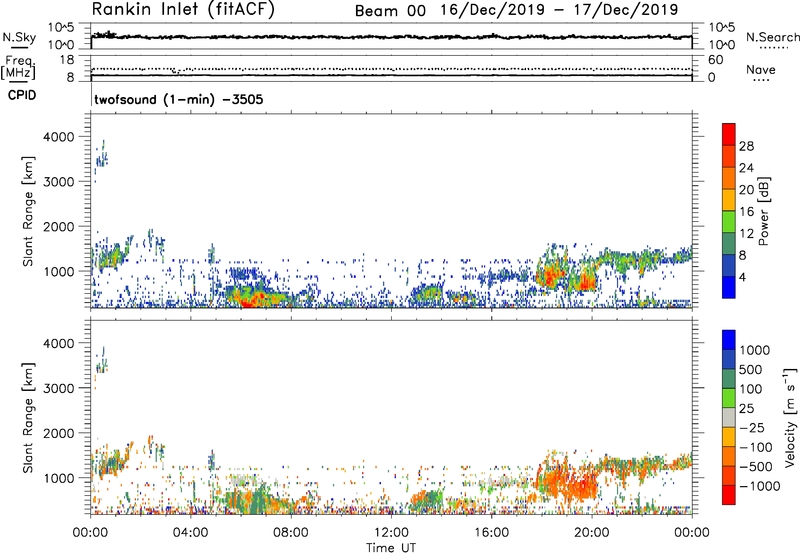Click the '10^5' label on the left noise axis
800x554 pixels.
61,28
